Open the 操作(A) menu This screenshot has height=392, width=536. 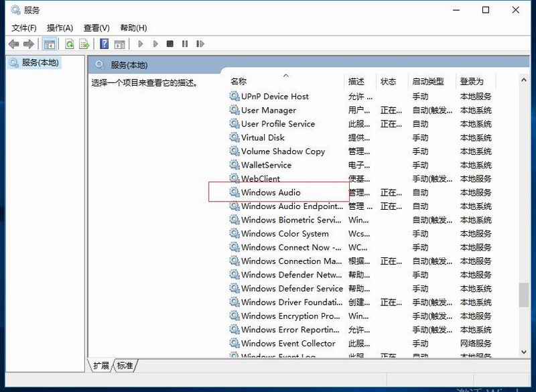(60, 27)
